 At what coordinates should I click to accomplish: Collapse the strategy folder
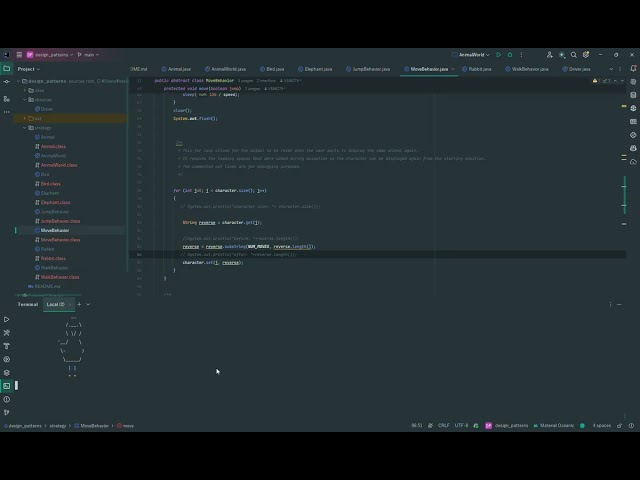25,128
